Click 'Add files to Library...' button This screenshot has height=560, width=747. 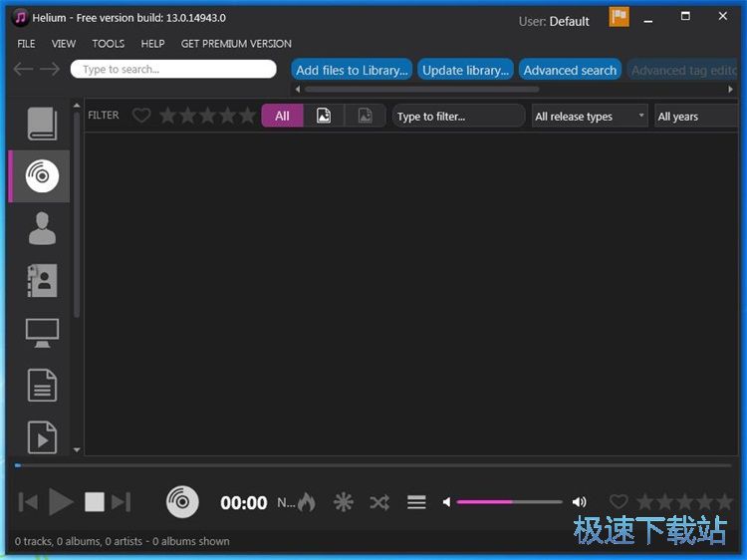[x=352, y=70]
